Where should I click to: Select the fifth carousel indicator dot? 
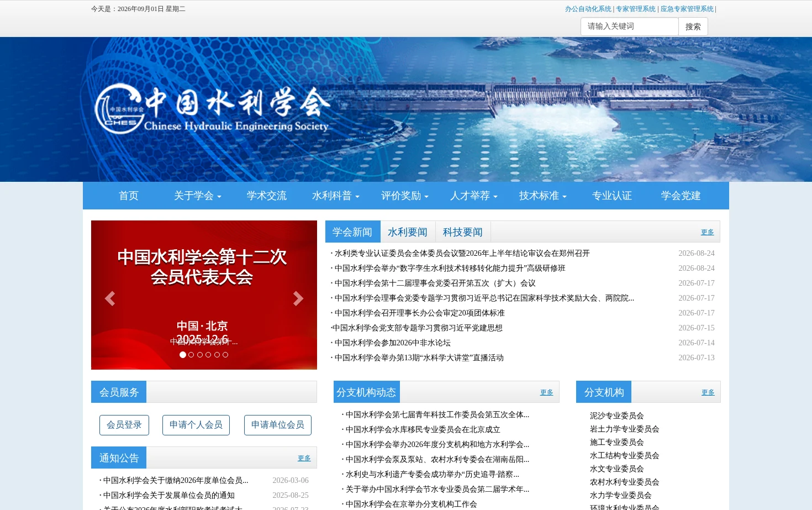217,355
